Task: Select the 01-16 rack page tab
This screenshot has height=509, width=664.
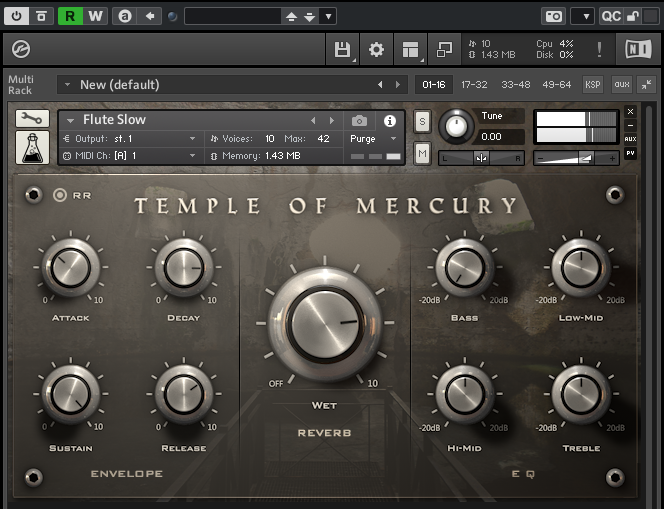Action: click(x=434, y=85)
